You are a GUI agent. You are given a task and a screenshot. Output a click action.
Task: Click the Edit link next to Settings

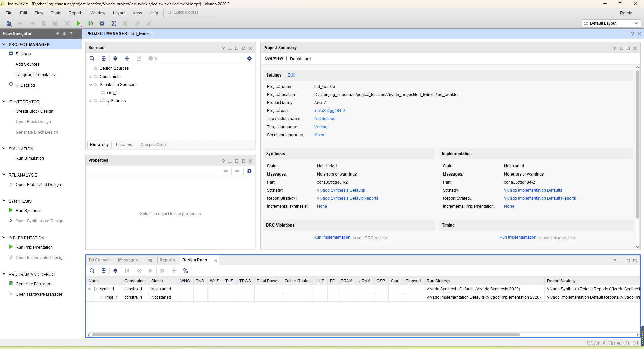pyautogui.click(x=291, y=75)
